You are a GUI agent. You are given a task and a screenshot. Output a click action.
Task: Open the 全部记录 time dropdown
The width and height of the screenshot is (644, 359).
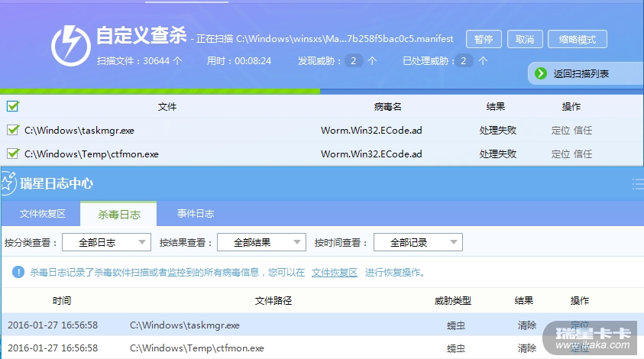pyautogui.click(x=418, y=242)
